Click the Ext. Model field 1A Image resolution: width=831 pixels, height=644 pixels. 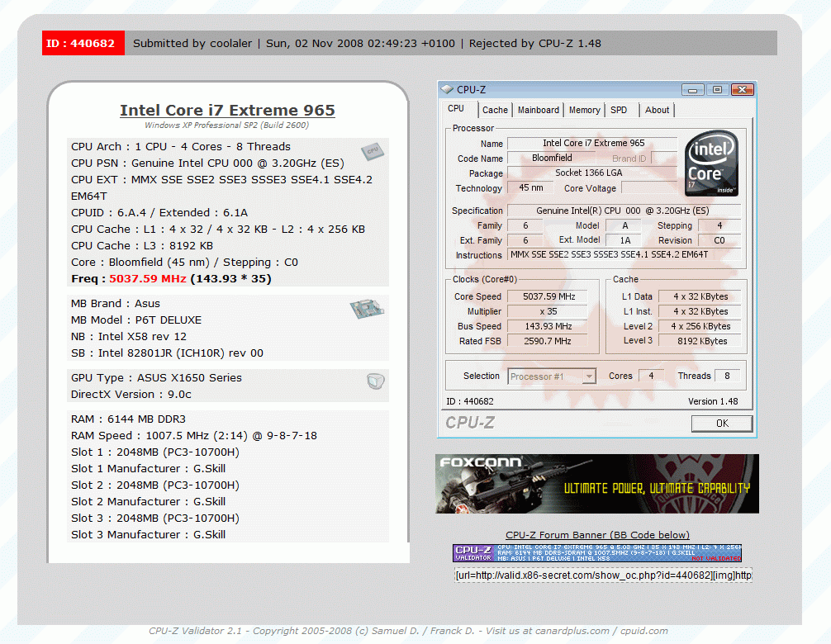pyautogui.click(x=624, y=240)
